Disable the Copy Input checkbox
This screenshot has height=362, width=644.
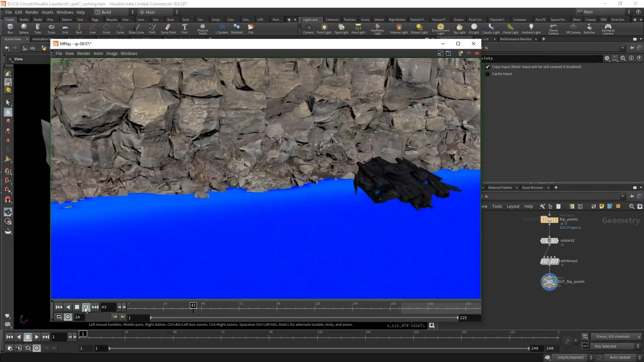coord(487,67)
